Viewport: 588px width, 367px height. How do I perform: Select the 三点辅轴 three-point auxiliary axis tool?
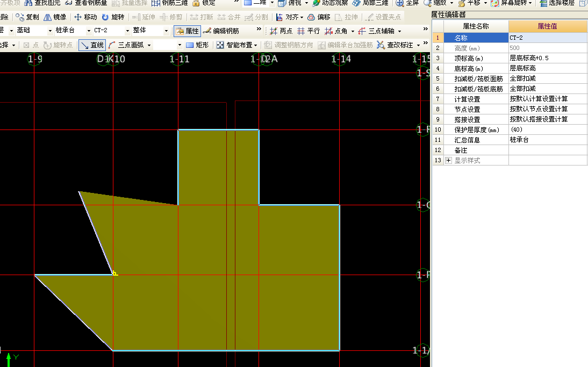[376, 31]
